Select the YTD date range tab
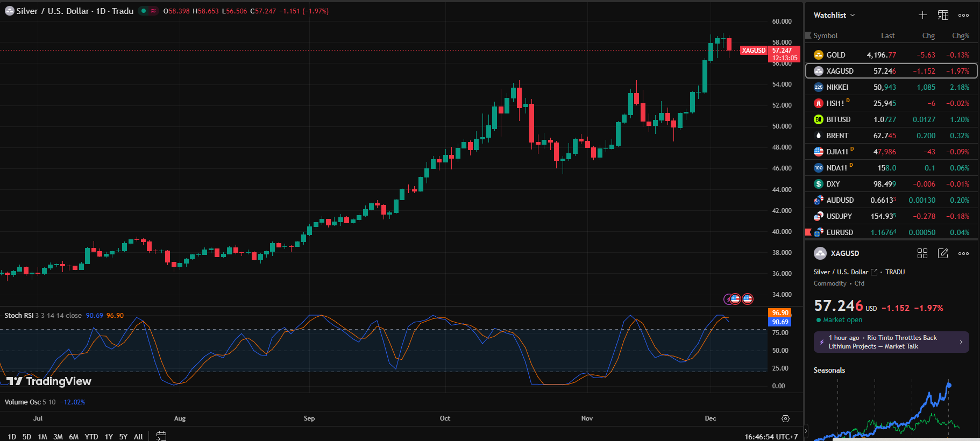This screenshot has width=980, height=441. pyautogui.click(x=91, y=437)
